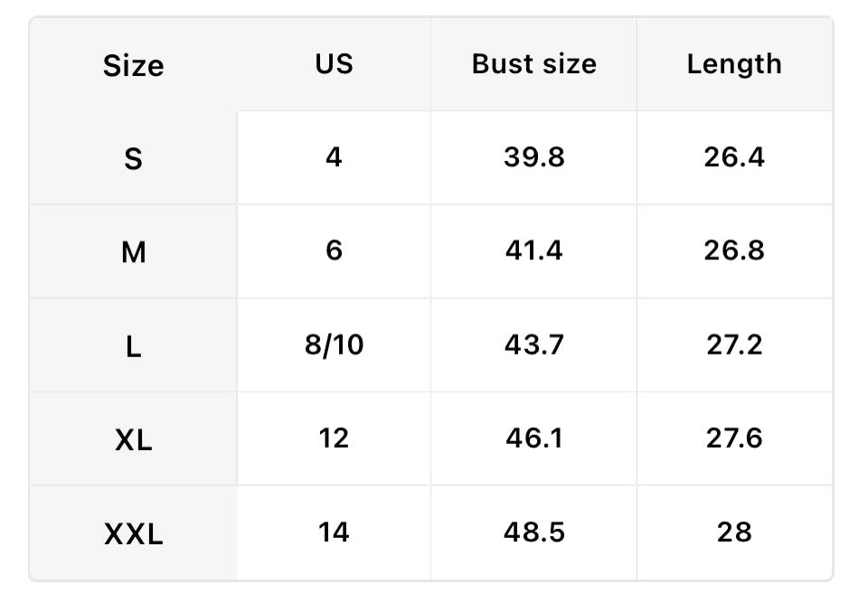Click the US size 12 cell
The width and height of the screenshot is (868, 613).
(x=334, y=439)
